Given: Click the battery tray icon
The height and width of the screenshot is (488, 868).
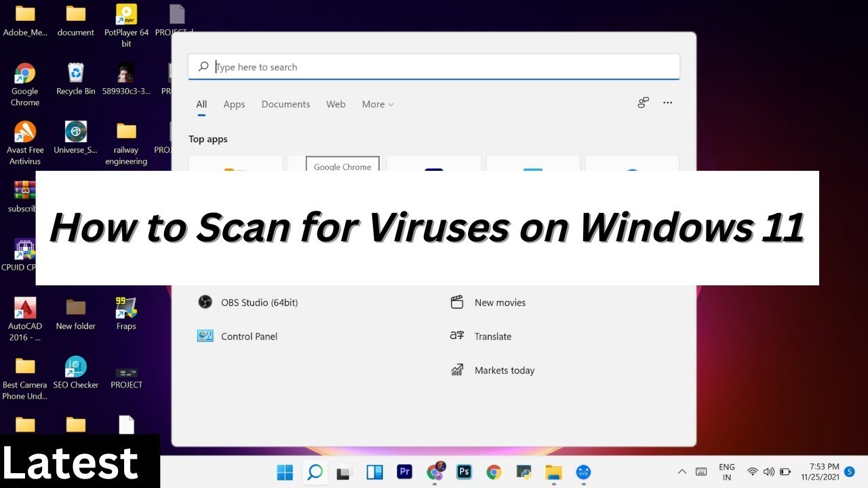Looking at the screenshot, I should coord(785,472).
